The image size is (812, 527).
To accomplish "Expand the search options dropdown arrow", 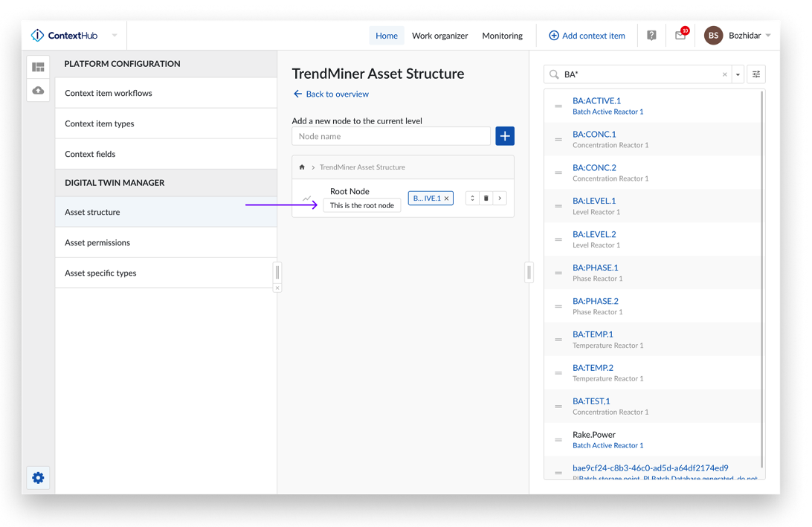I will coord(738,74).
